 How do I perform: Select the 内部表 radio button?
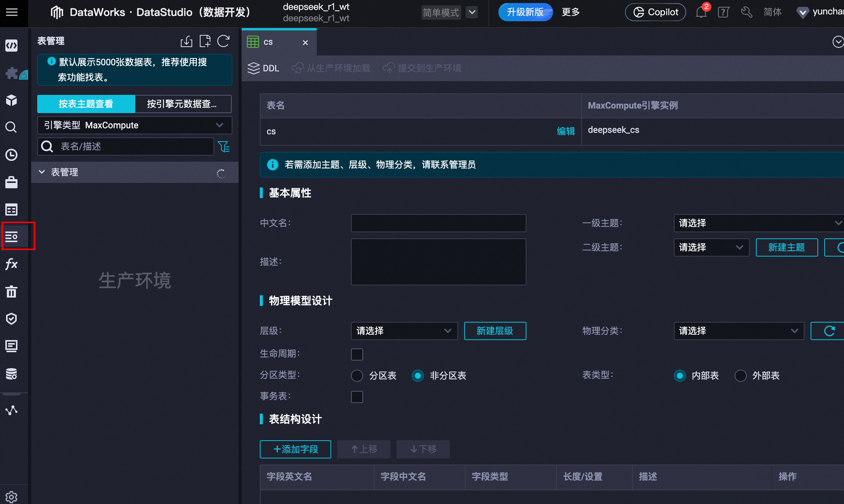coord(680,376)
